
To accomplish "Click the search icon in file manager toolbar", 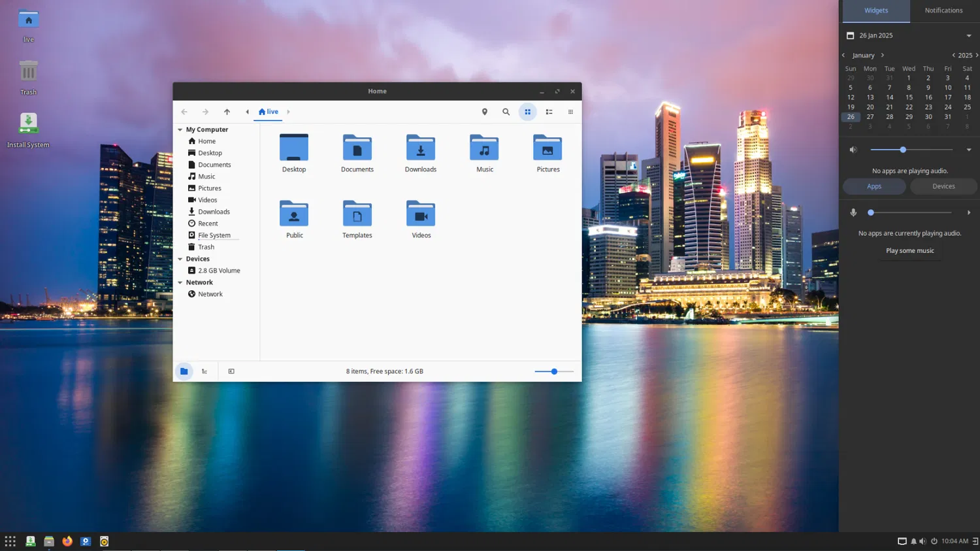I will point(506,112).
